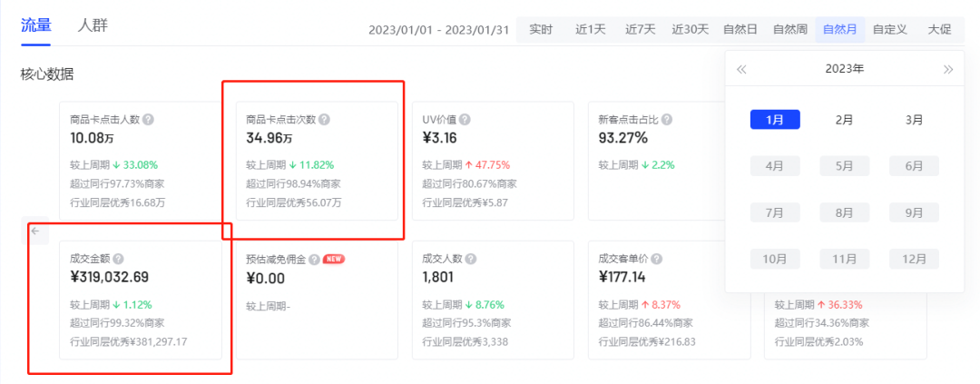Click the date range 2023/01/01 - 2023/01/31
This screenshot has width=980, height=384.
click(x=439, y=29)
